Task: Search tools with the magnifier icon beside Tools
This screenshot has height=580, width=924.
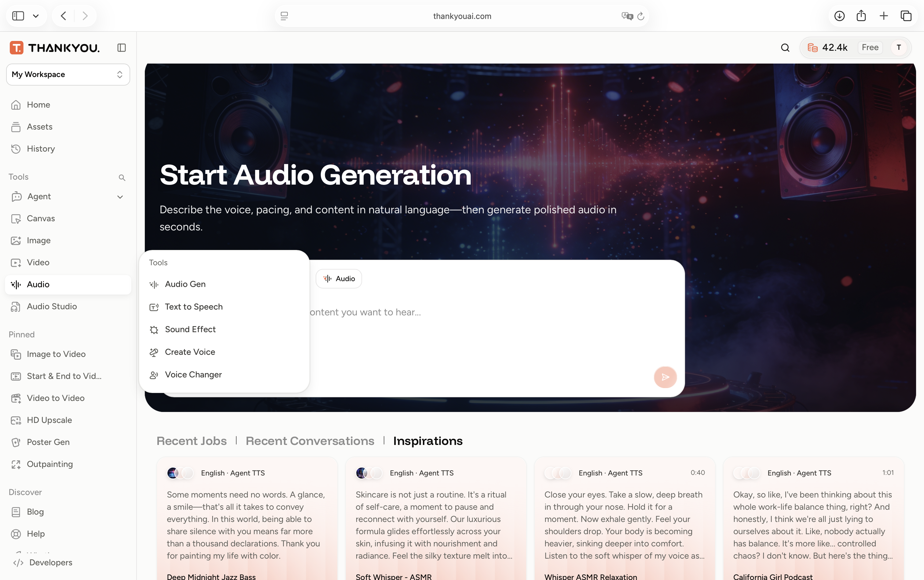Action: [x=122, y=178]
